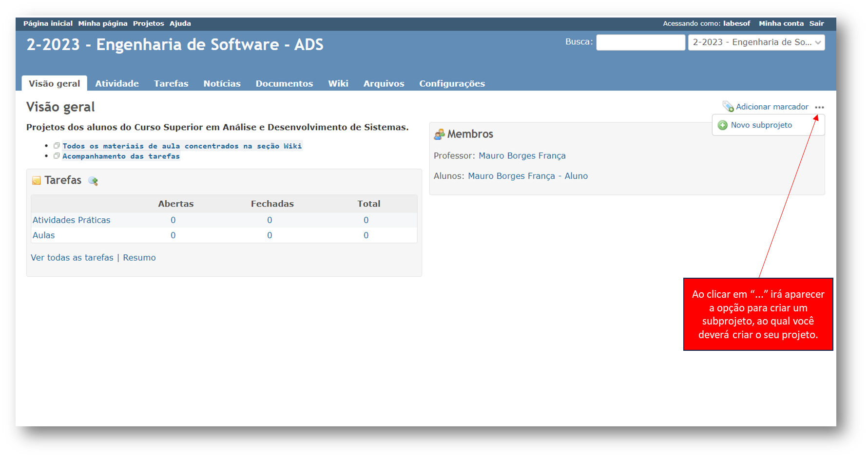Open the Configurações tab

coord(452,83)
